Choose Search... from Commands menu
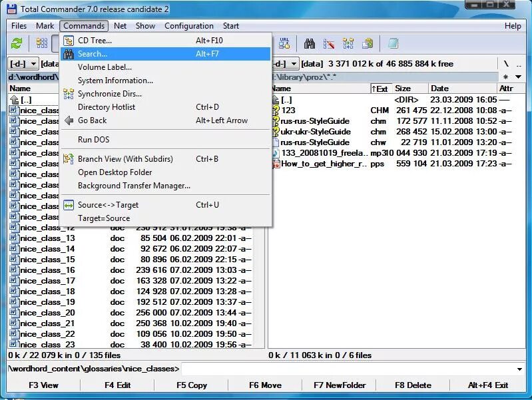The height and width of the screenshot is (400, 532). (x=166, y=54)
